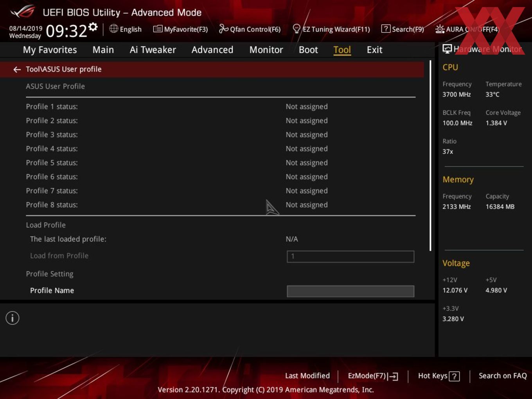Switch to the Boot tab
Viewport: 532px width, 399px height.
click(308, 50)
